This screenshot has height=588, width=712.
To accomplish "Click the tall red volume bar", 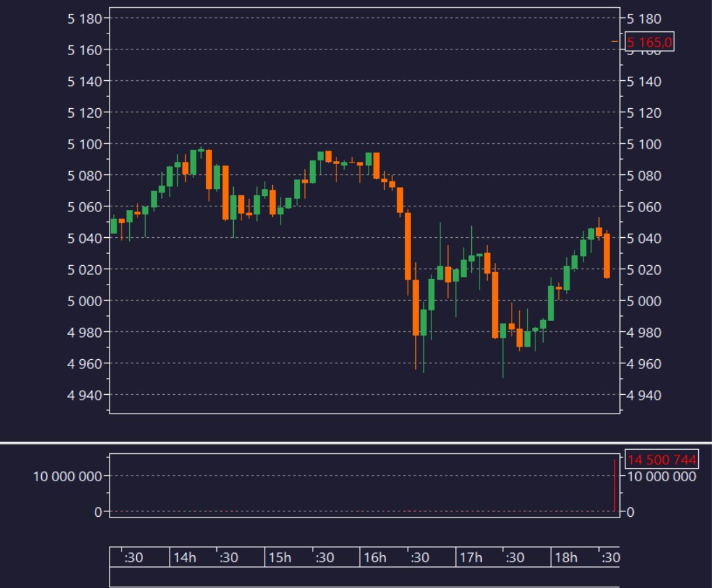I will (x=615, y=485).
